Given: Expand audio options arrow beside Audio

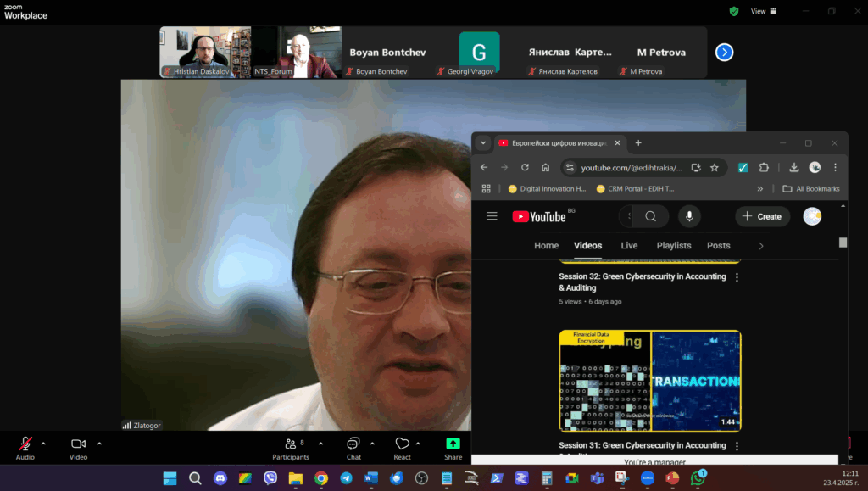Looking at the screenshot, I should click(x=43, y=444).
